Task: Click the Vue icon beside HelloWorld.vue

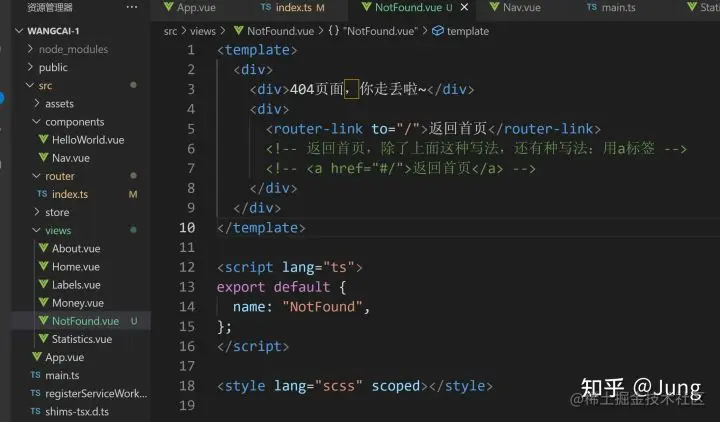Action: [44, 139]
